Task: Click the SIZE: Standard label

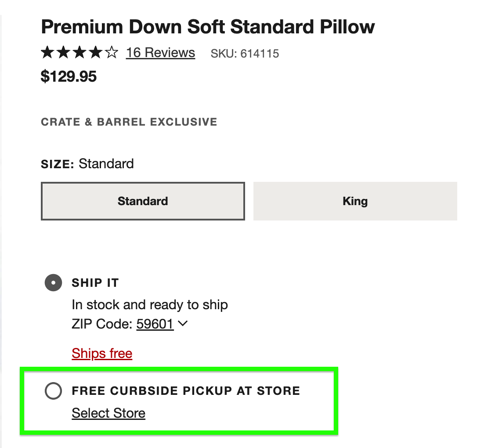Action: [x=87, y=164]
